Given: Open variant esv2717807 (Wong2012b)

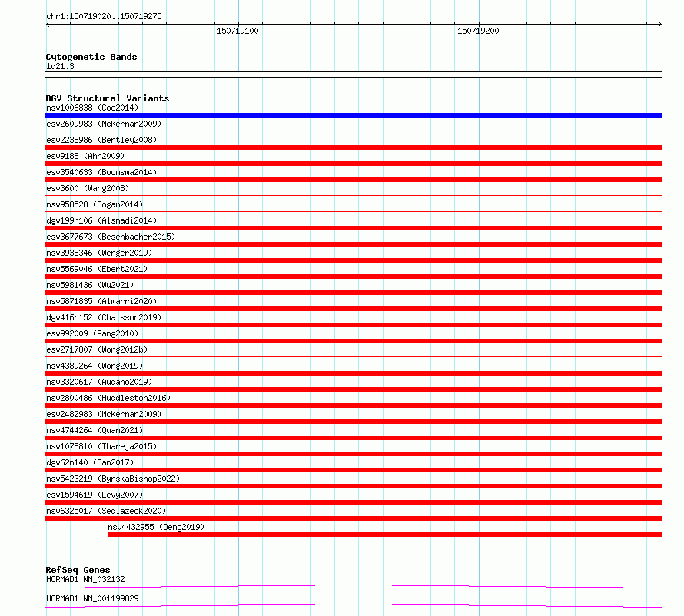Looking at the screenshot, I should click(x=97, y=349).
